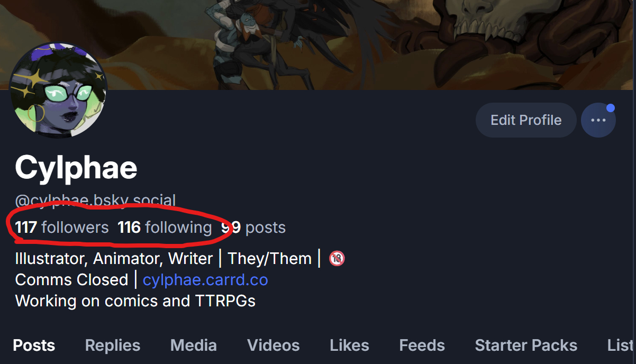636x364 pixels.
Task: Open the three-dot more options menu
Action: click(598, 120)
